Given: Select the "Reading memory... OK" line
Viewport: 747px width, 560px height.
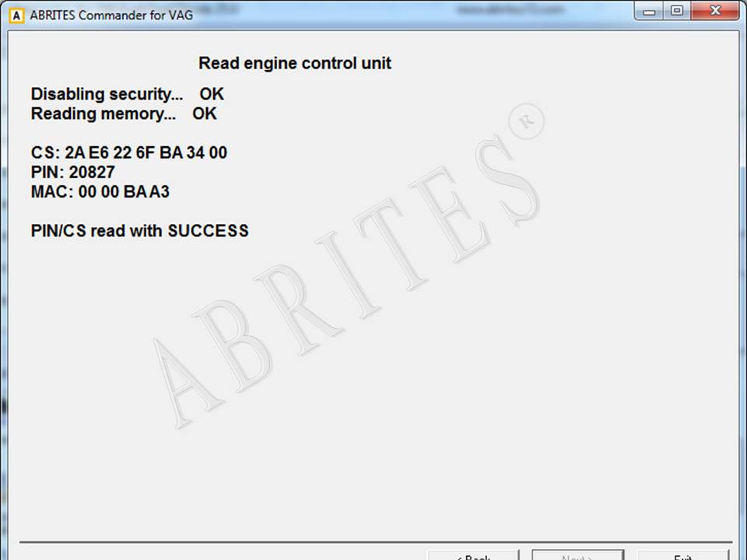Looking at the screenshot, I should [124, 114].
